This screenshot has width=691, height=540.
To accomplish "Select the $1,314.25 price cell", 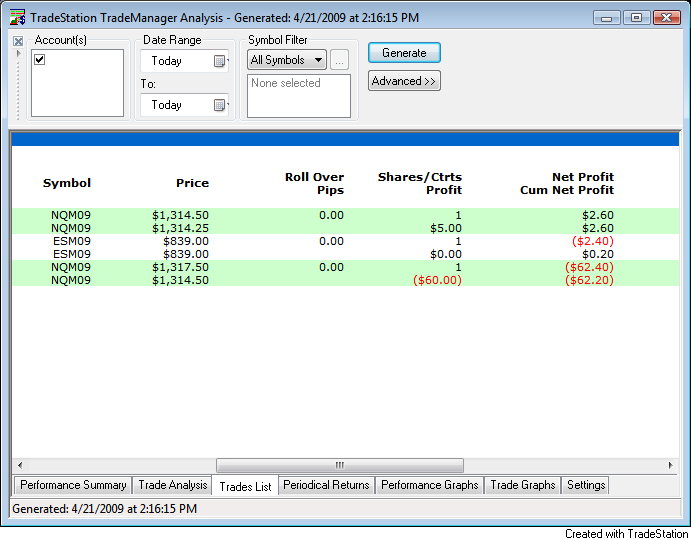I will coord(180,228).
